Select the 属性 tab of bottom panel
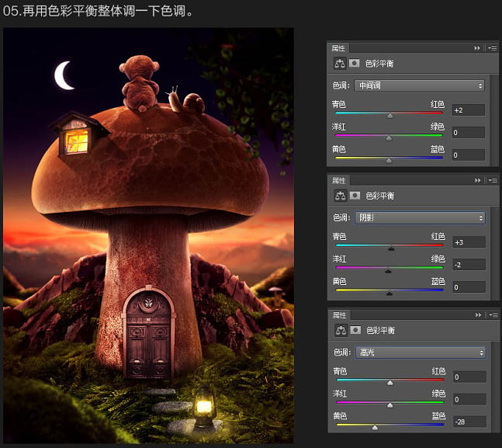This screenshot has width=502, height=448. pyautogui.click(x=339, y=314)
